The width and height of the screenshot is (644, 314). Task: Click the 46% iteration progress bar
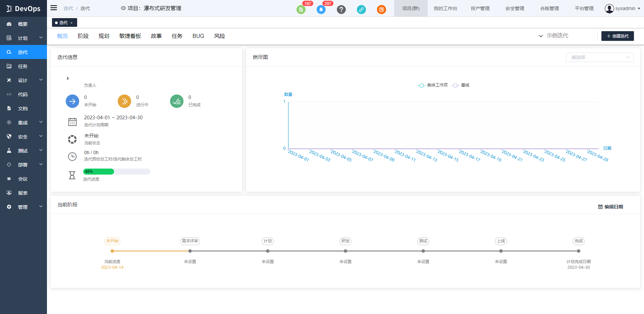[x=116, y=172]
